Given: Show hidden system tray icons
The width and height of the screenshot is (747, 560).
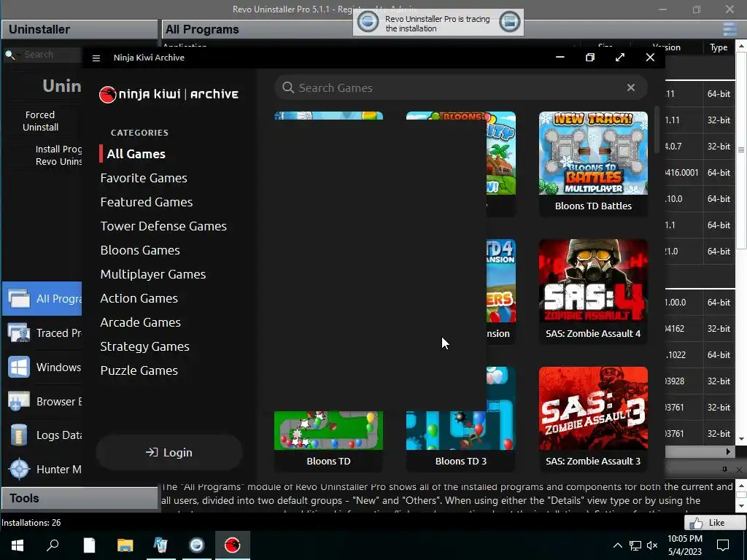Looking at the screenshot, I should [x=617, y=545].
